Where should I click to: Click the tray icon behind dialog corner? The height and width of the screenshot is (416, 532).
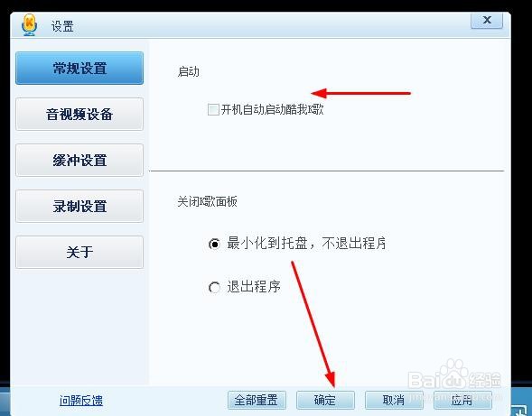click(x=519, y=410)
